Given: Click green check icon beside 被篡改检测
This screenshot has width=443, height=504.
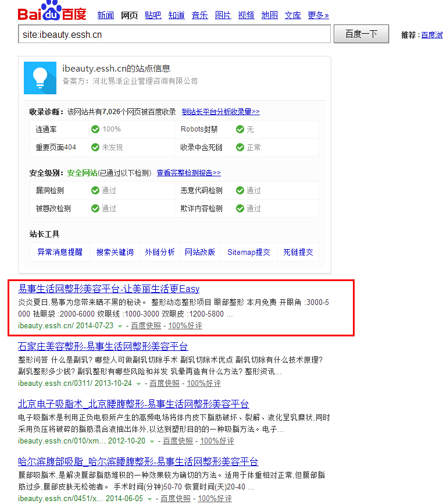Looking at the screenshot, I should [95, 208].
